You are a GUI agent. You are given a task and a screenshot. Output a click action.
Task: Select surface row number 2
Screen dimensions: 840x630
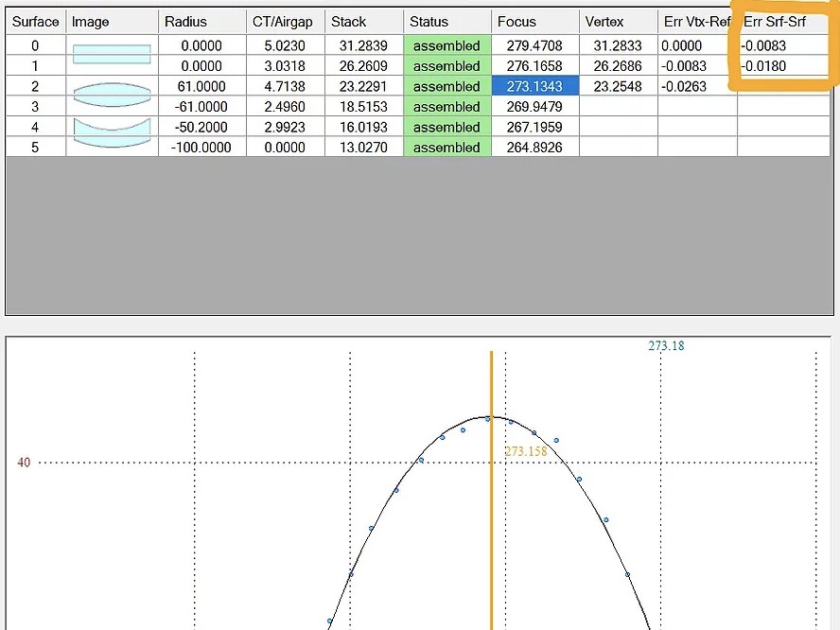(35, 86)
